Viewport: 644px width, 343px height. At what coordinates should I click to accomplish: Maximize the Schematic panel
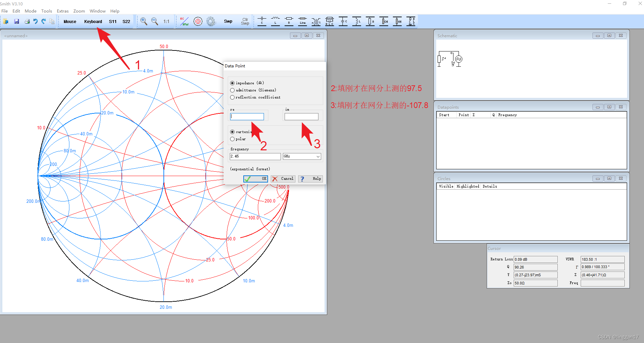coord(609,36)
